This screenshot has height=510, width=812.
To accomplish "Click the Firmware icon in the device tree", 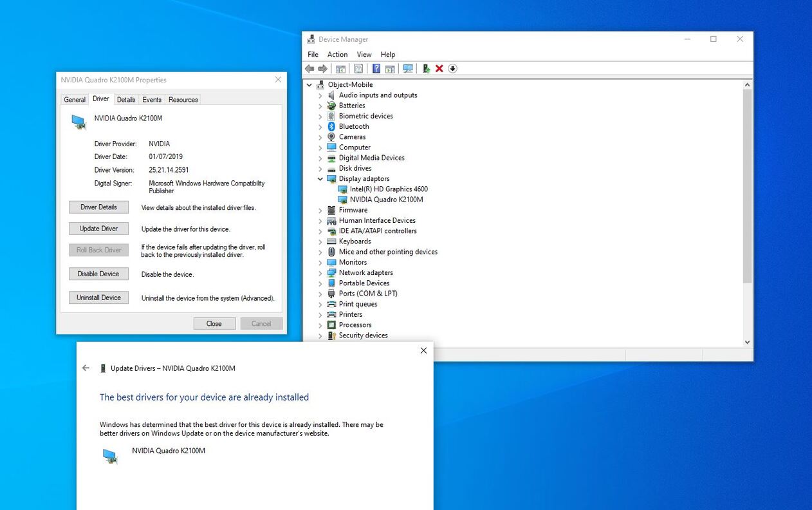I will [x=331, y=210].
